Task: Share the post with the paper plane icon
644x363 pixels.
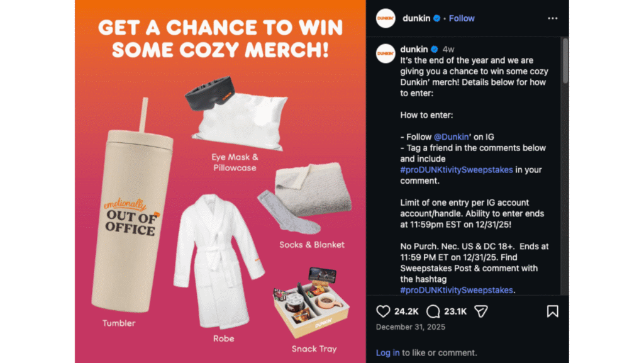Action: 481,311
